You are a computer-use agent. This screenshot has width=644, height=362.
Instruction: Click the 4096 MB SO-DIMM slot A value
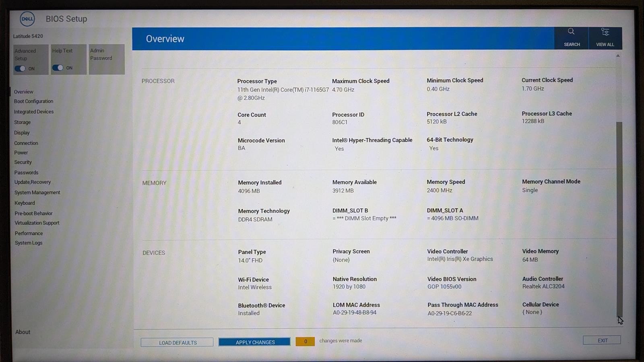[x=453, y=218]
